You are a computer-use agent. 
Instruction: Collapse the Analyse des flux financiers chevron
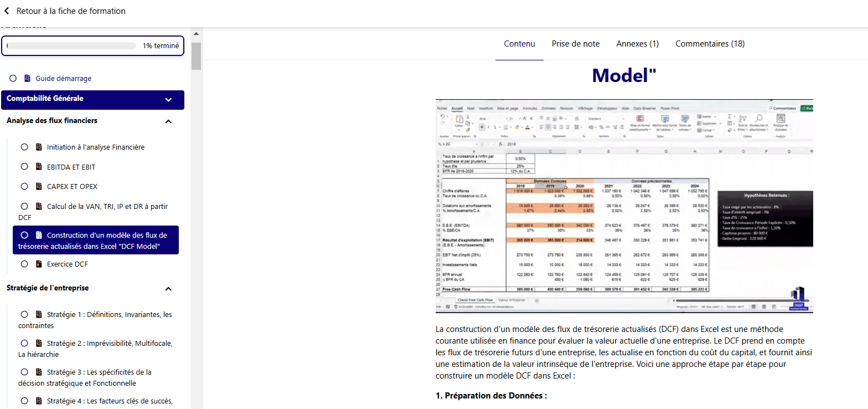point(169,121)
